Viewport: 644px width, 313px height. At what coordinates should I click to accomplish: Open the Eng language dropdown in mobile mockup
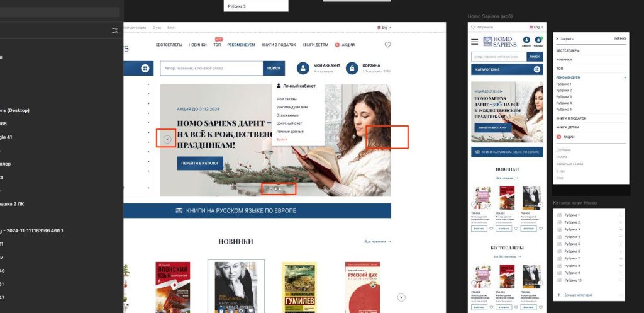536,27
